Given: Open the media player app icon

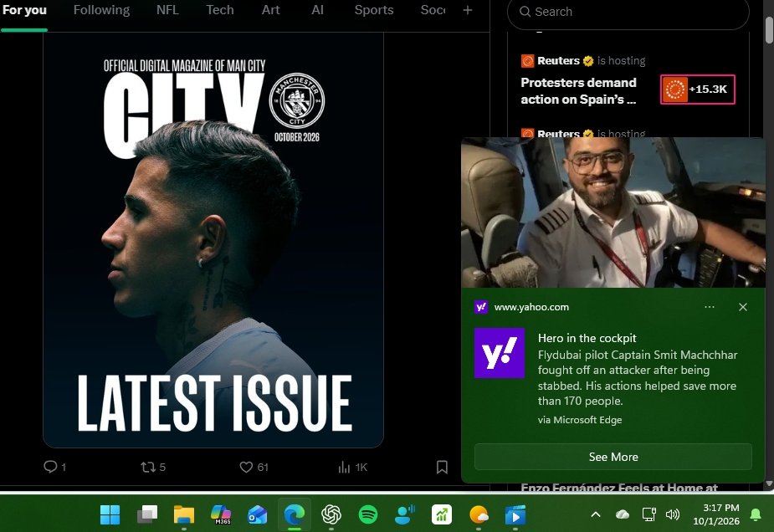Looking at the screenshot, I should tap(515, 514).
